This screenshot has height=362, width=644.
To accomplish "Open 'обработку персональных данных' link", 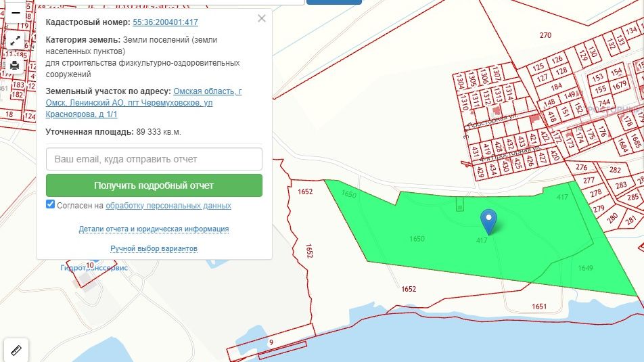I will pos(168,206).
